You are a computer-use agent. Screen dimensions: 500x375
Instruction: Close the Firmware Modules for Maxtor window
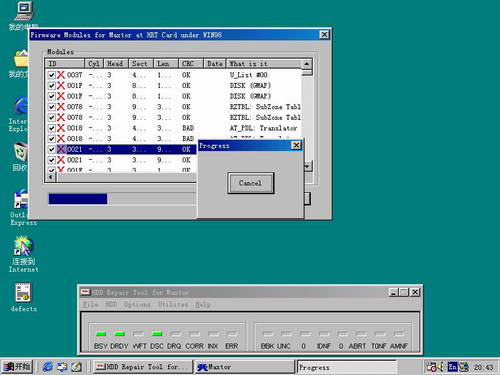point(324,35)
